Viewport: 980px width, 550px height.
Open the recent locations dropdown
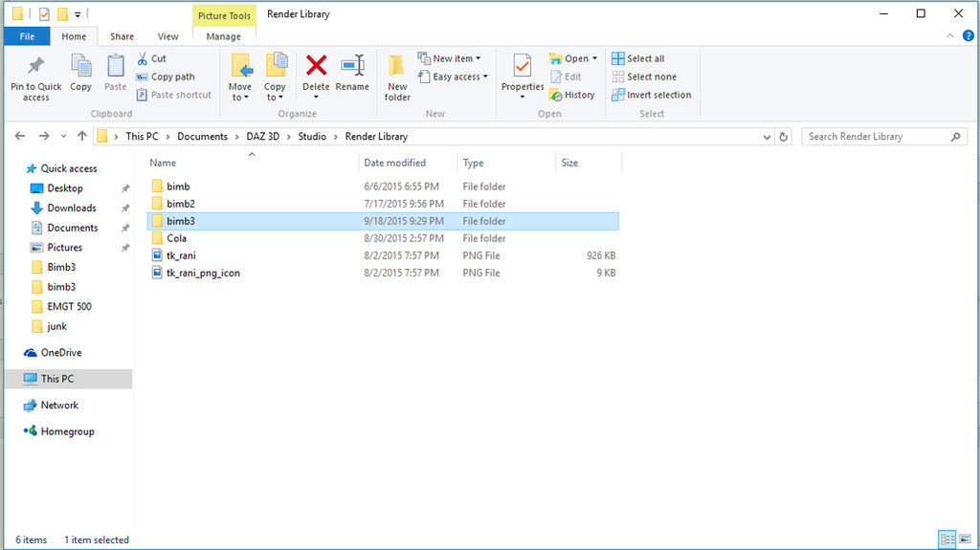tap(64, 136)
